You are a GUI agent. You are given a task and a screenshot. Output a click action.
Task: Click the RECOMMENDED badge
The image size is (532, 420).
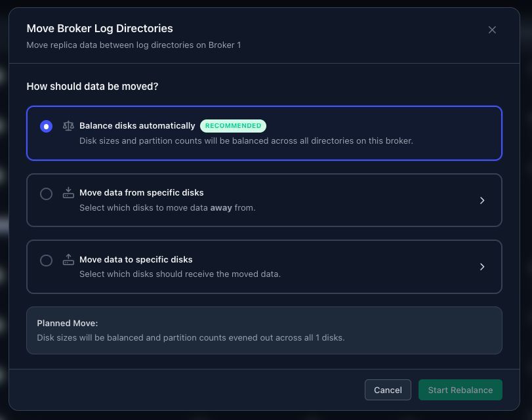[x=233, y=125]
